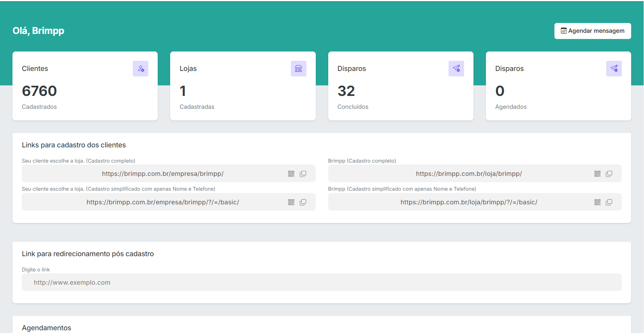The width and height of the screenshot is (644, 333).
Task: Click the empresa/brimpp/?/=/basic/ URL text
Action: [x=163, y=202]
